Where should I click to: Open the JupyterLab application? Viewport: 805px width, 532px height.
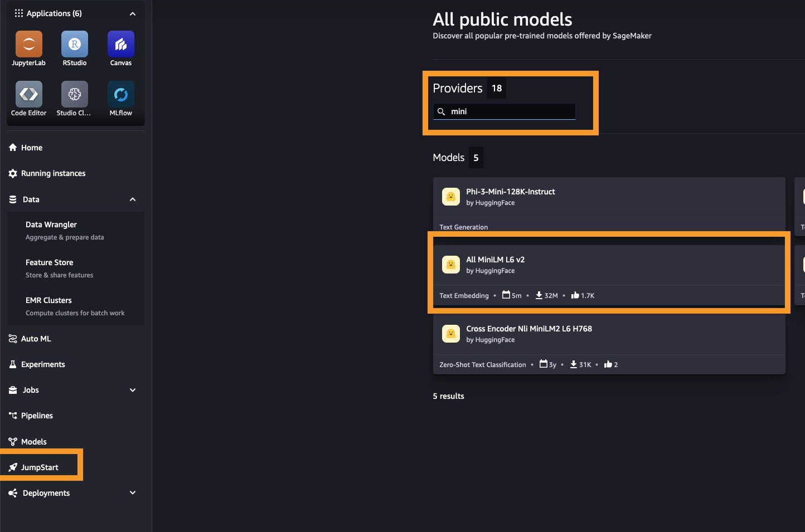28,44
